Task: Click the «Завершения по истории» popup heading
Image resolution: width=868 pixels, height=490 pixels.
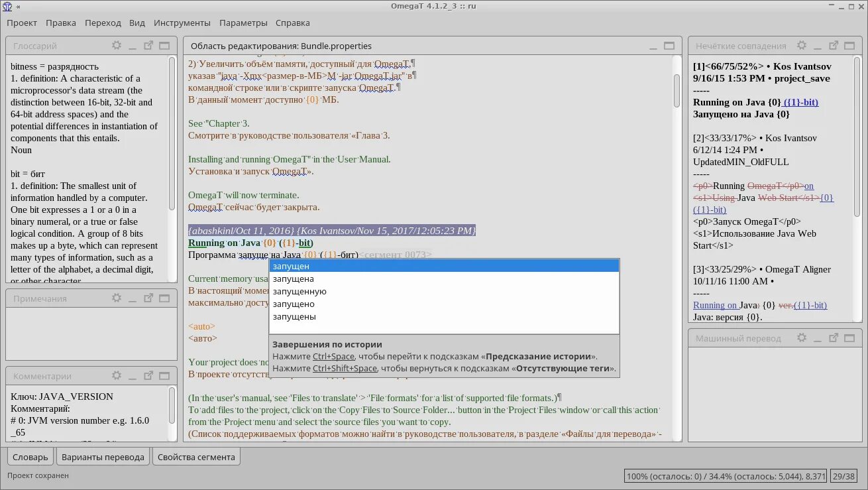Action: tap(327, 344)
